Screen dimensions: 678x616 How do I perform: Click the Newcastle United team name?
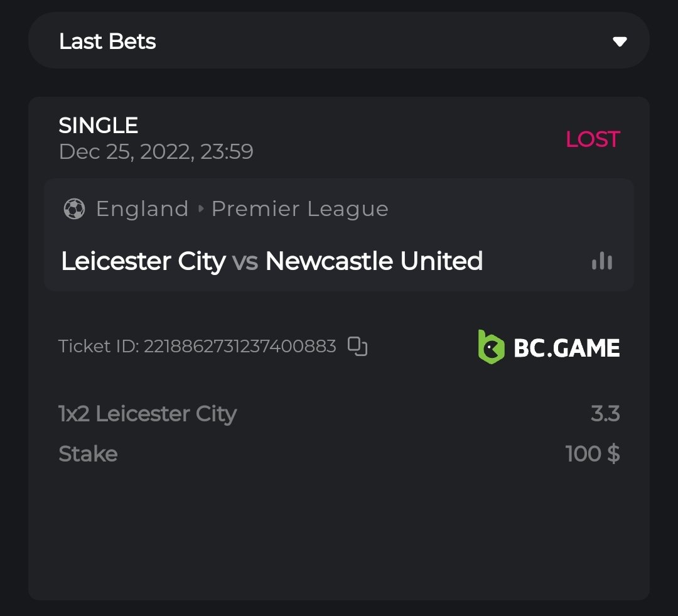[x=374, y=261]
